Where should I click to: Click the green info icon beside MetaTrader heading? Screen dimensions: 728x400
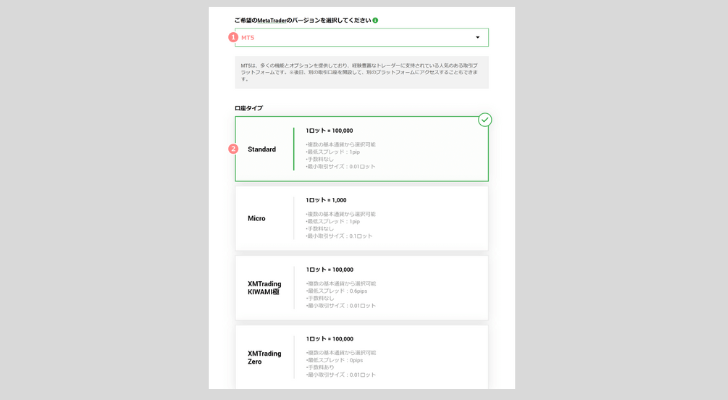pos(375,20)
